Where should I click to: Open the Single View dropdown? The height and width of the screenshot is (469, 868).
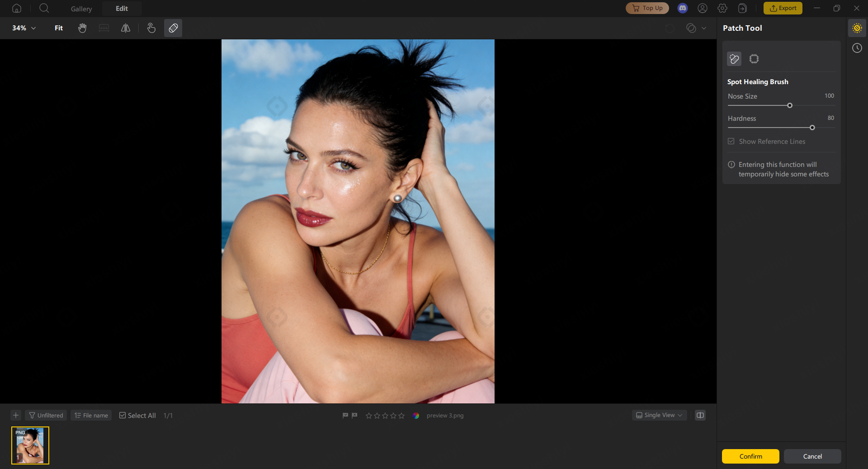(660, 415)
